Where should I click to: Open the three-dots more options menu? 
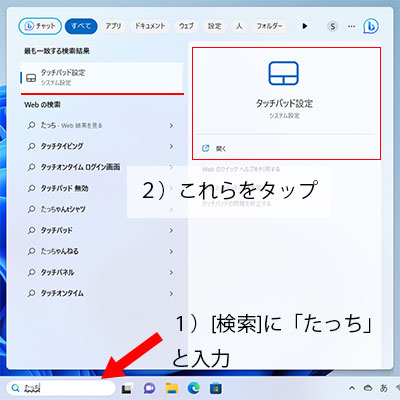pyautogui.click(x=351, y=26)
